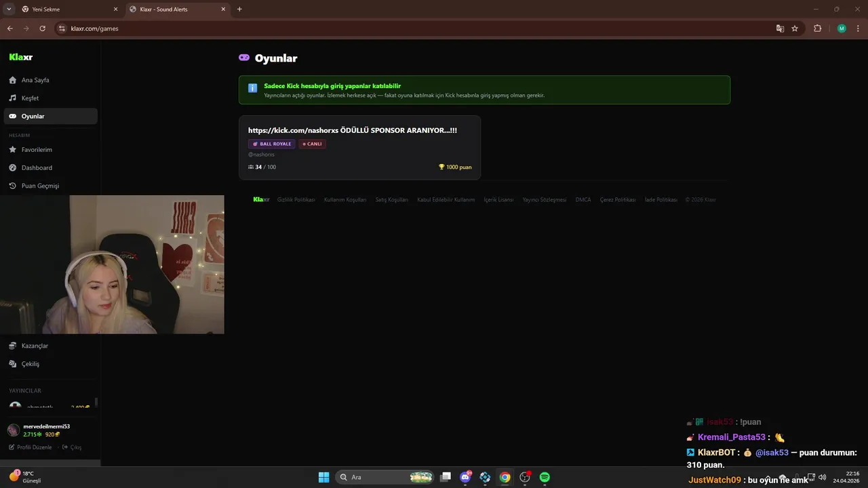Click the Oyunlar page heading
The height and width of the screenshot is (488, 868).
[276, 58]
